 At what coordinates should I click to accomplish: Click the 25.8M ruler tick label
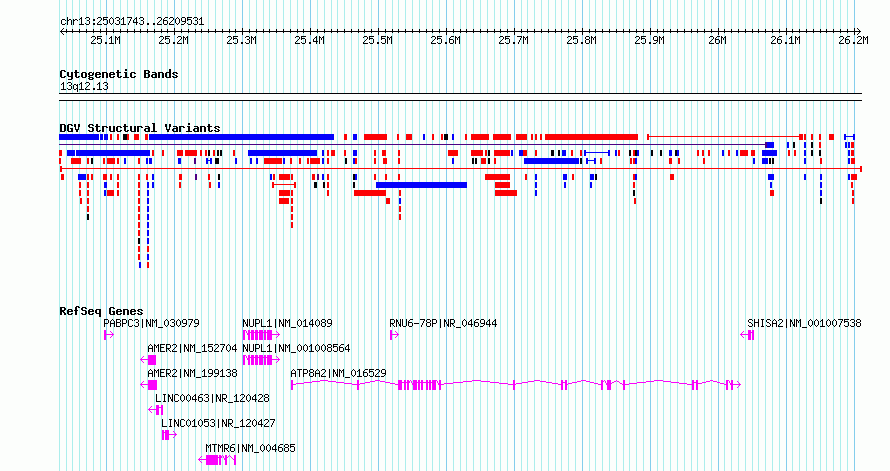(x=582, y=41)
